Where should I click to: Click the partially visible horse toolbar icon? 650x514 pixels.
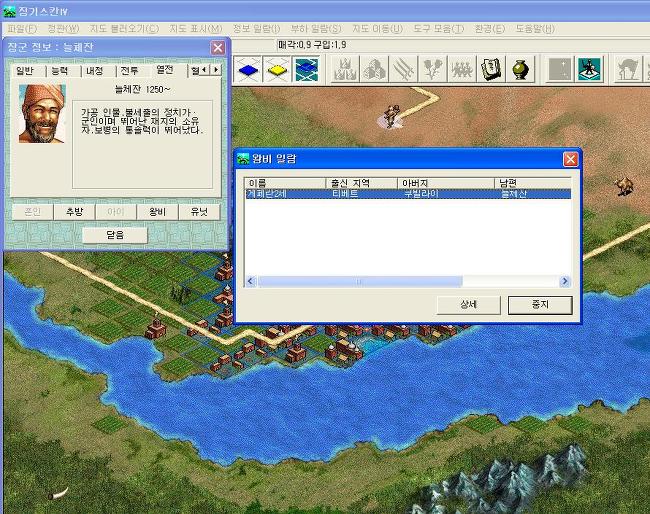pyautogui.click(x=627, y=69)
